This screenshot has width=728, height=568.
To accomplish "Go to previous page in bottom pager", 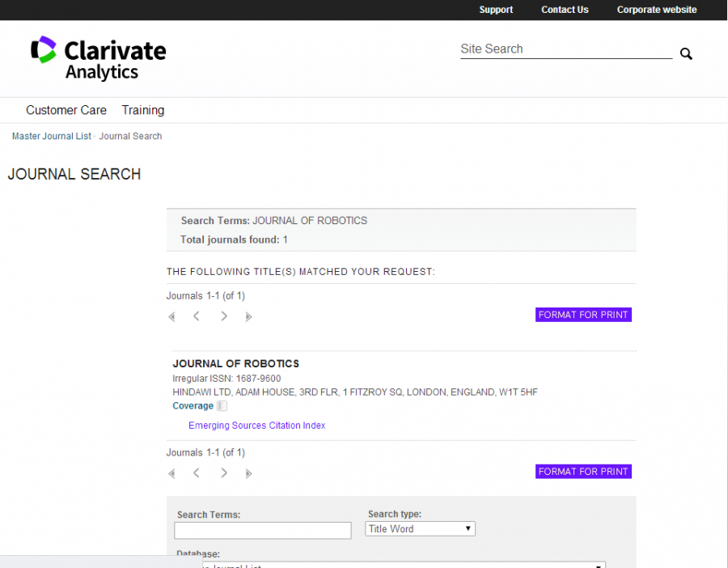I will pos(197,473).
